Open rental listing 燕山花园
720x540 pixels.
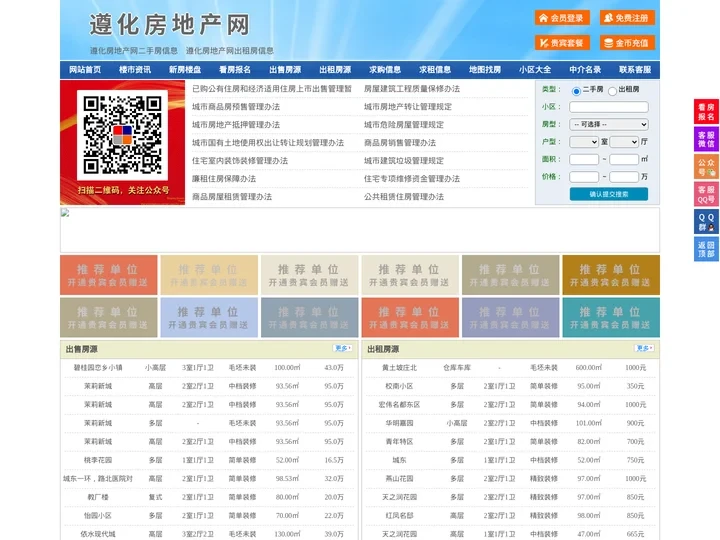(x=399, y=478)
